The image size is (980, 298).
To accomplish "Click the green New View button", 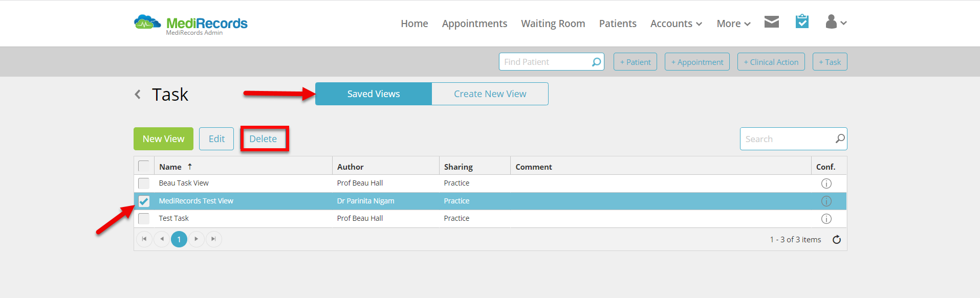I will click(x=163, y=139).
